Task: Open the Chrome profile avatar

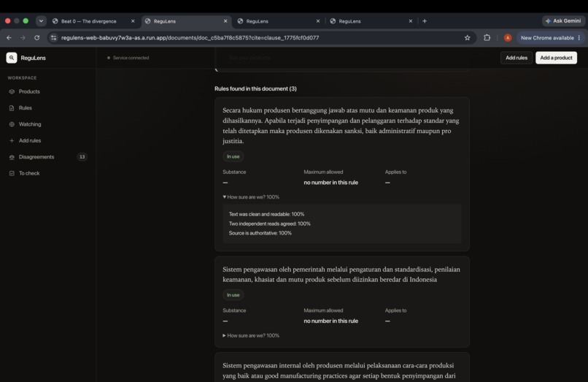Action: [x=508, y=37]
